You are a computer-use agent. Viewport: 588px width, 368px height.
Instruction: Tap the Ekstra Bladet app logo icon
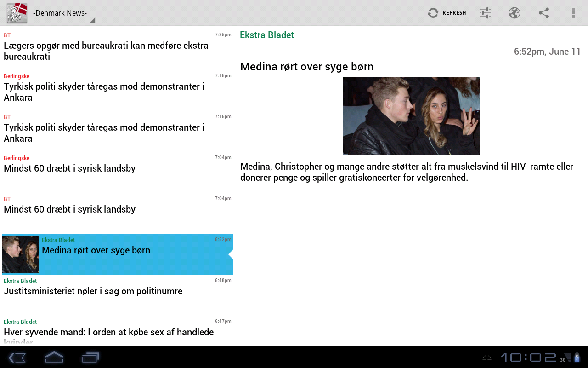click(x=17, y=13)
